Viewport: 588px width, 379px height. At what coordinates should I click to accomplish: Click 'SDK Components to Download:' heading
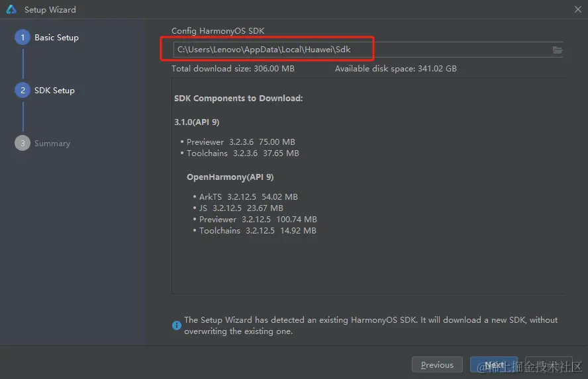click(x=238, y=98)
